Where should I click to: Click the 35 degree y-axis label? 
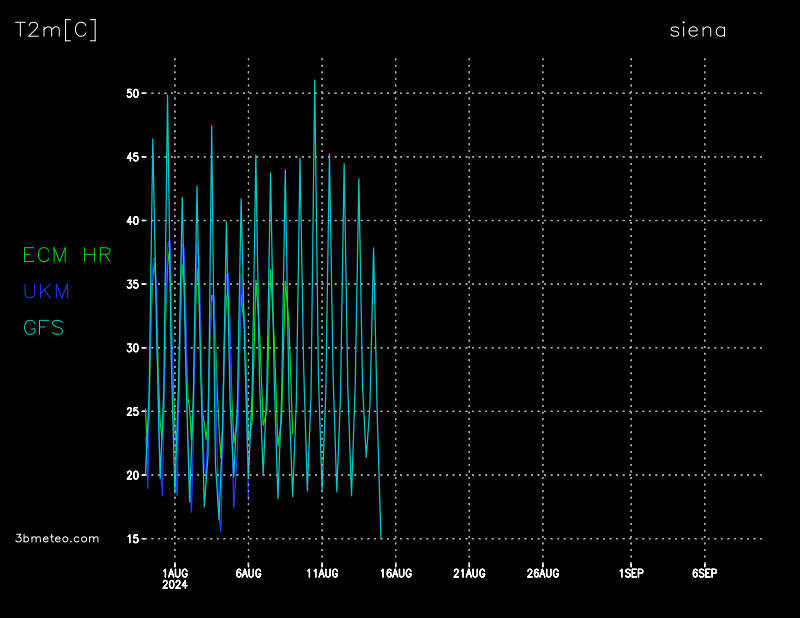[134, 285]
